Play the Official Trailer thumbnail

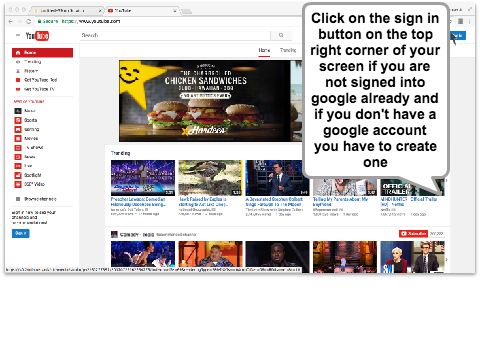click(x=412, y=187)
